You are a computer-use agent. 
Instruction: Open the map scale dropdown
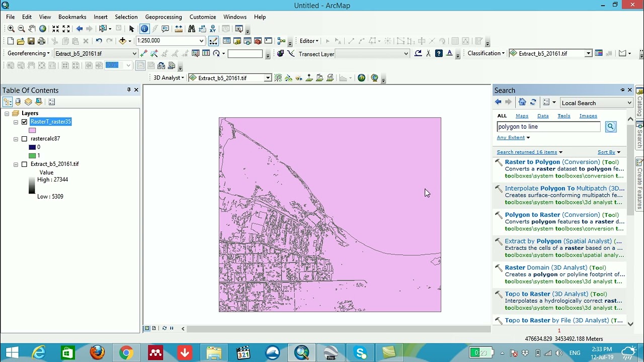(x=201, y=41)
